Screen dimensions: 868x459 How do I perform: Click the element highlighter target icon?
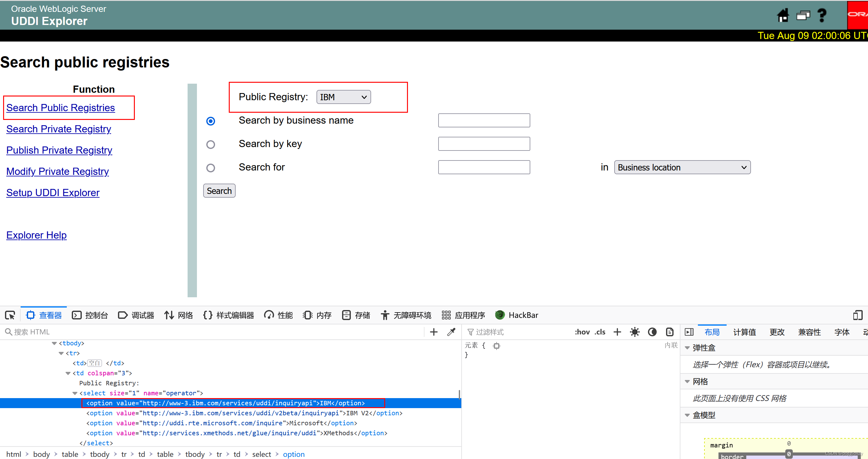(496, 346)
